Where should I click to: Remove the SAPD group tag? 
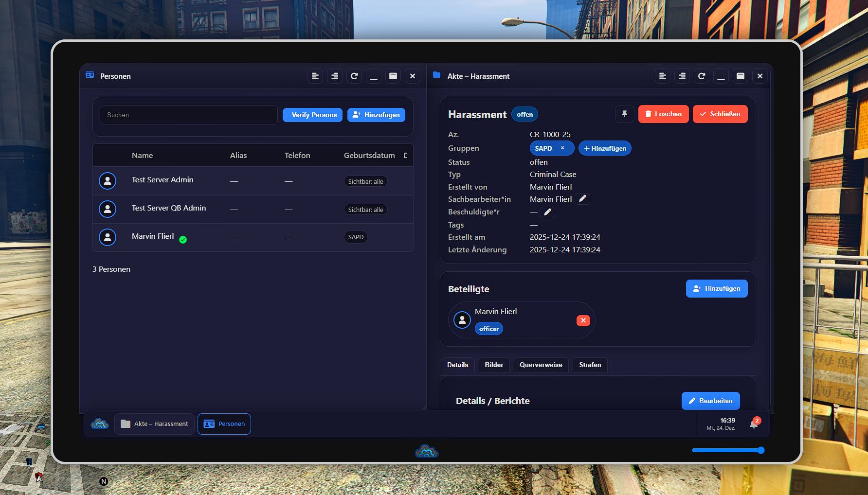coord(562,148)
